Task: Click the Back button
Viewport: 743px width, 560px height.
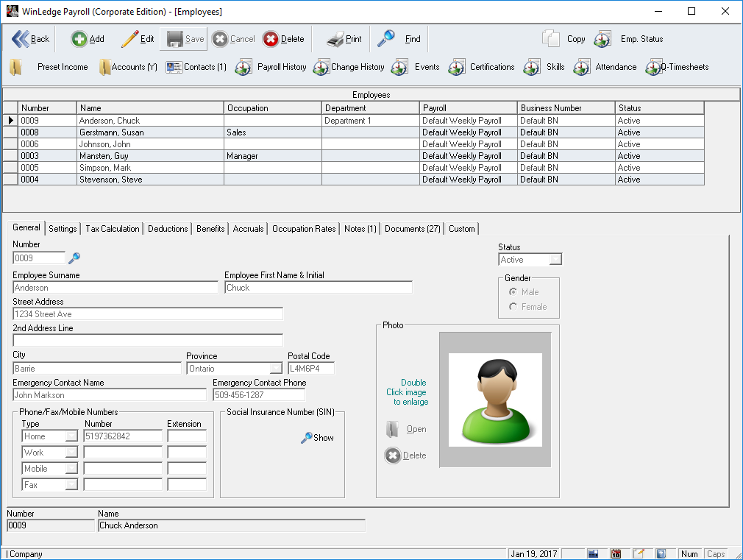Action: 31,39
